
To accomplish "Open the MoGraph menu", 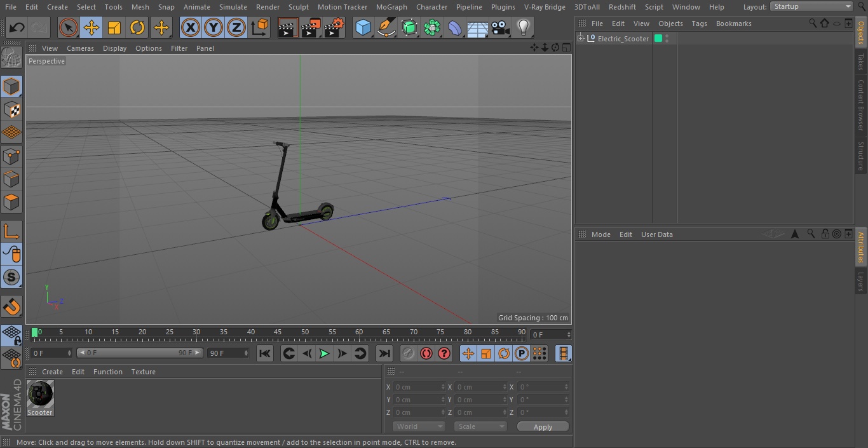I will coord(391,7).
